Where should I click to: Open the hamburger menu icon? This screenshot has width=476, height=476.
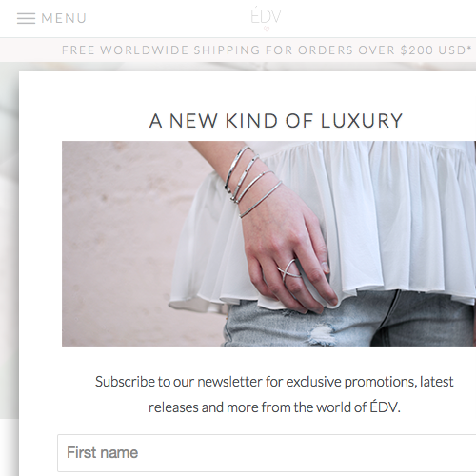pos(26,18)
